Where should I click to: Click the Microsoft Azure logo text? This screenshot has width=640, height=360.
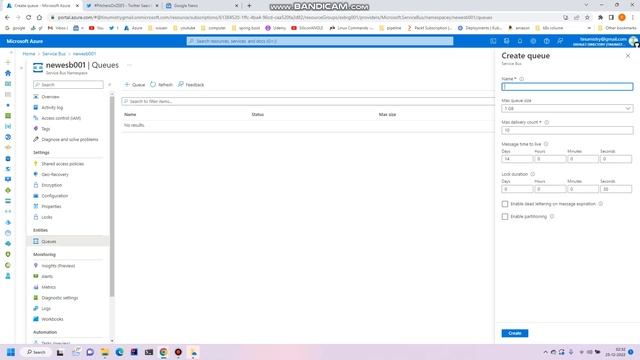(x=24, y=41)
